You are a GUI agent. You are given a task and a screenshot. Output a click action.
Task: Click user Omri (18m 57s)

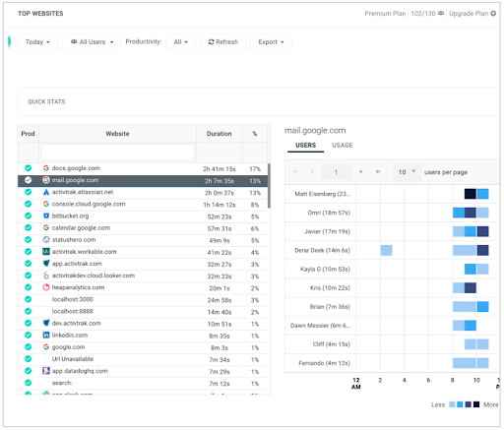pyautogui.click(x=329, y=213)
